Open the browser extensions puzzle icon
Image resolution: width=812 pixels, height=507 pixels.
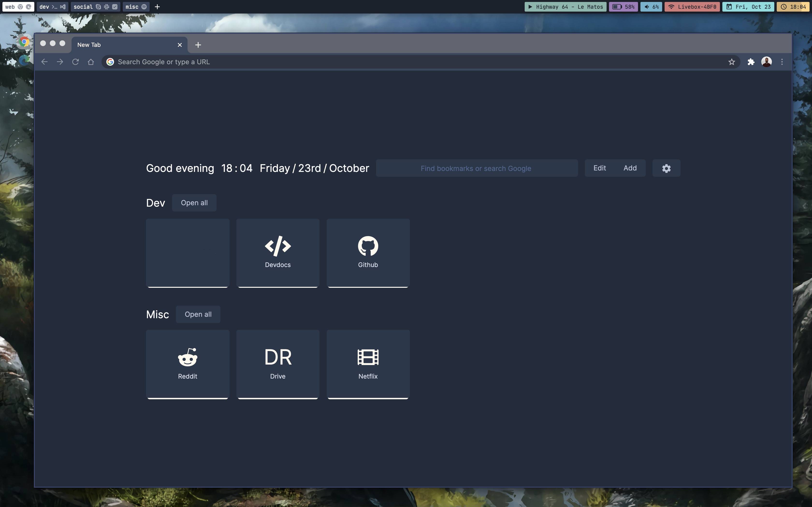751,62
